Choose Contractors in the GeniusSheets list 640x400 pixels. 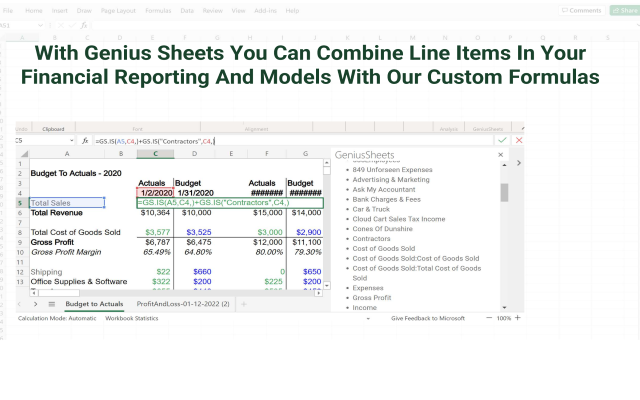371,239
